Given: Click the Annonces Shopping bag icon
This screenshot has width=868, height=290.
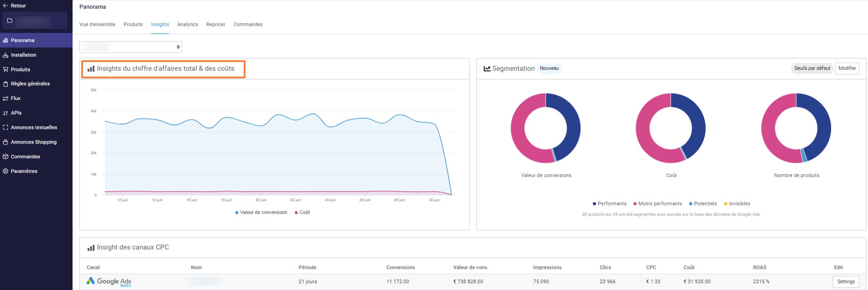Looking at the screenshot, I should 5,142.
